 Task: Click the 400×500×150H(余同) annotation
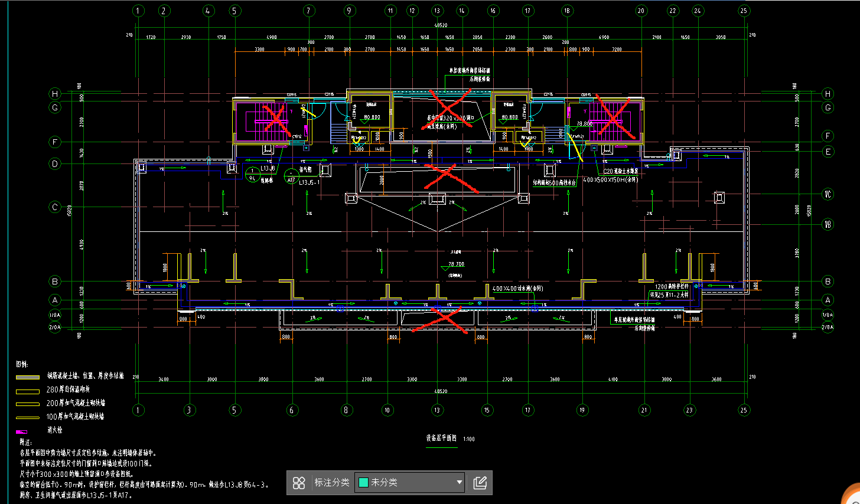point(611,179)
